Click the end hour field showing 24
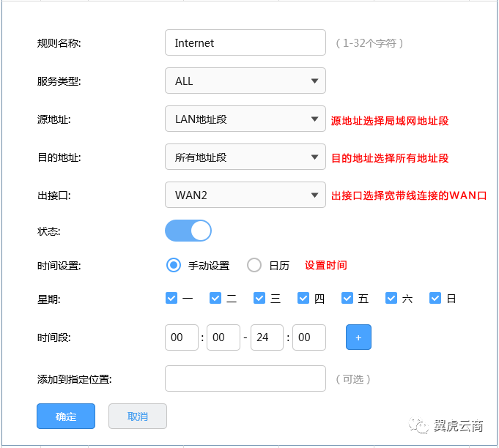Screen dimensions: 499x448 pyautogui.click(x=267, y=337)
